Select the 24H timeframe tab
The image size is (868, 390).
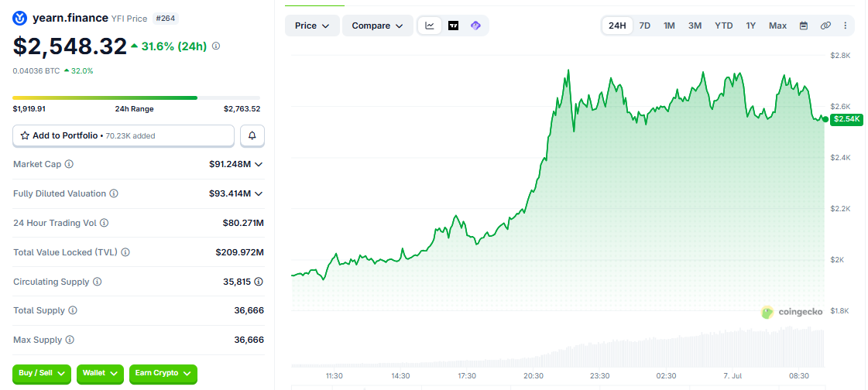coord(617,26)
